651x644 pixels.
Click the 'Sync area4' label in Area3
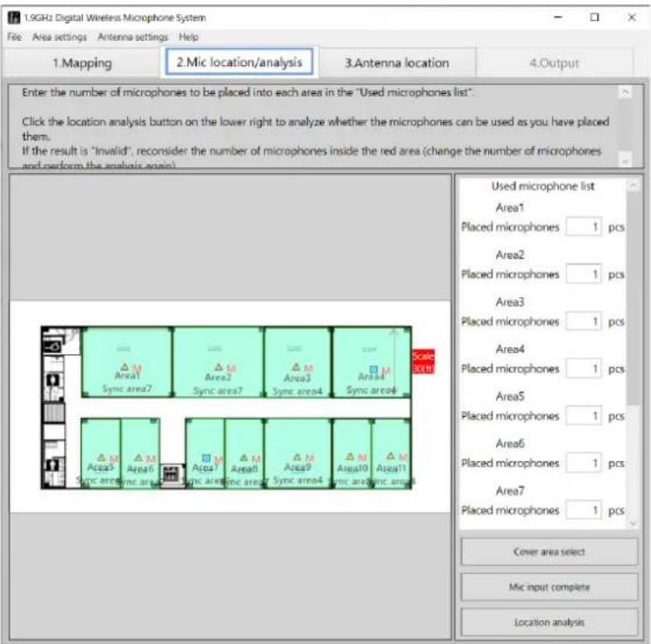click(x=298, y=391)
